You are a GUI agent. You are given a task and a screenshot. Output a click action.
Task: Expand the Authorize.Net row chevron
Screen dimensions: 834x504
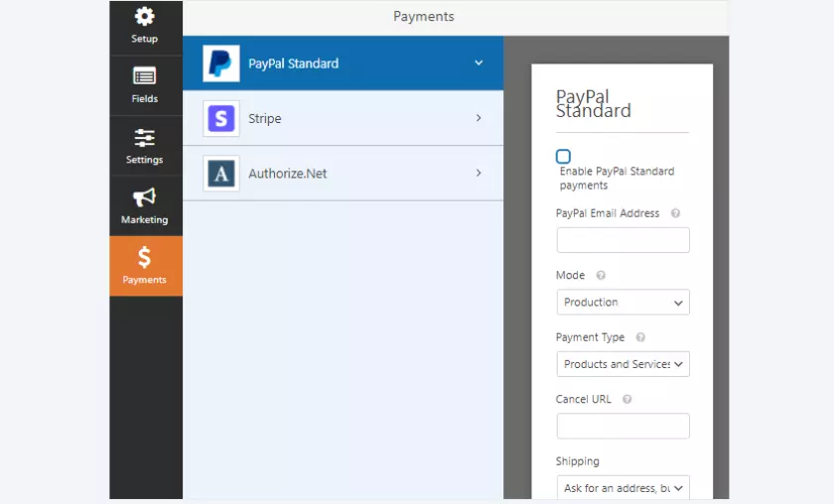click(x=479, y=173)
